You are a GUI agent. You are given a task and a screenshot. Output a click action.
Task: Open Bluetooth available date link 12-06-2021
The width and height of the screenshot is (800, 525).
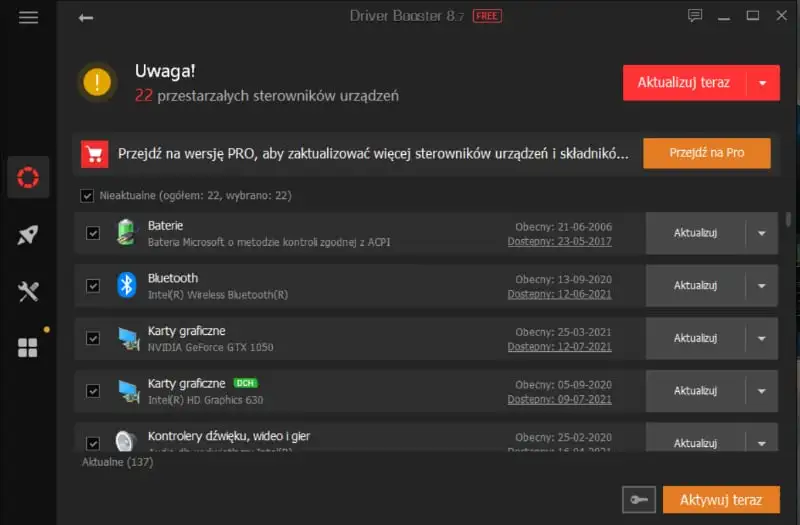pos(560,294)
